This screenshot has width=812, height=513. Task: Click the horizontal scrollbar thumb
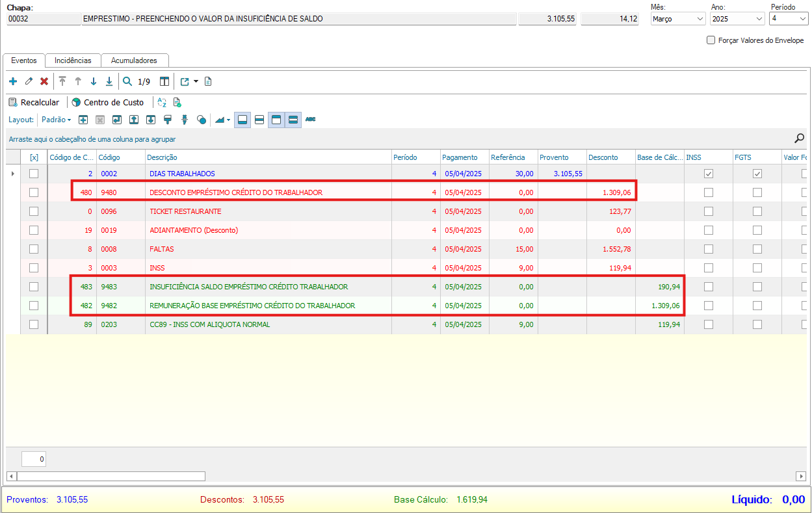[110, 476]
